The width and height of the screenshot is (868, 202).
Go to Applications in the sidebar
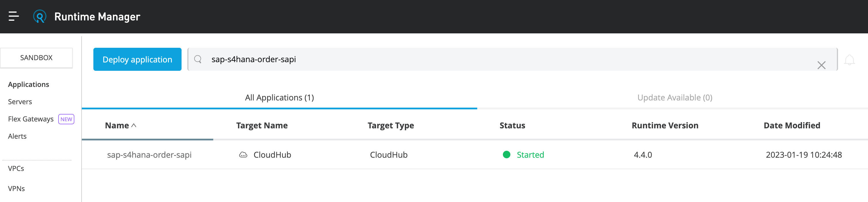(29, 85)
